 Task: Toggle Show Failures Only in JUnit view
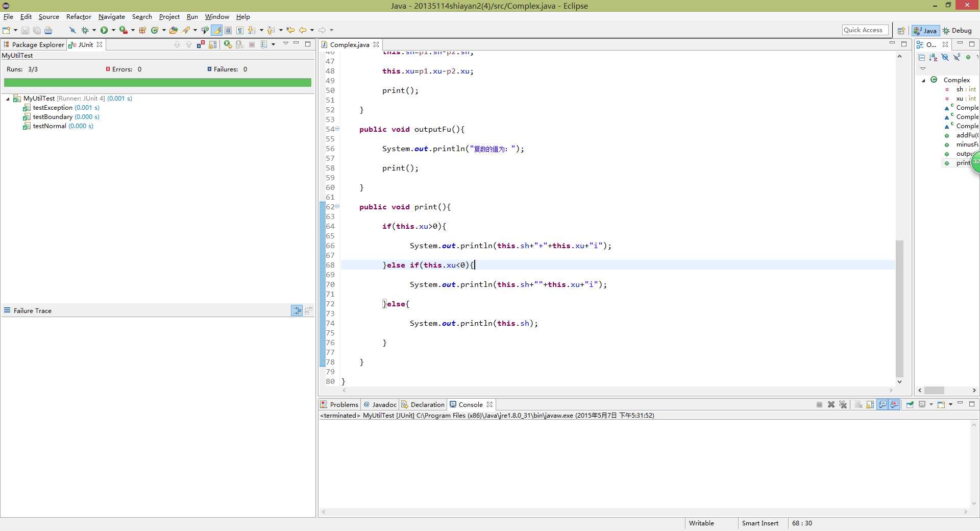pyautogui.click(x=201, y=44)
